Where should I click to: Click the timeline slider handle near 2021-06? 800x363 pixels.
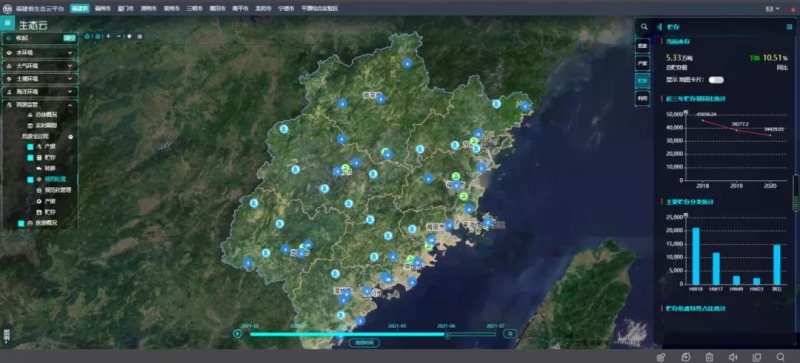pyautogui.click(x=447, y=334)
